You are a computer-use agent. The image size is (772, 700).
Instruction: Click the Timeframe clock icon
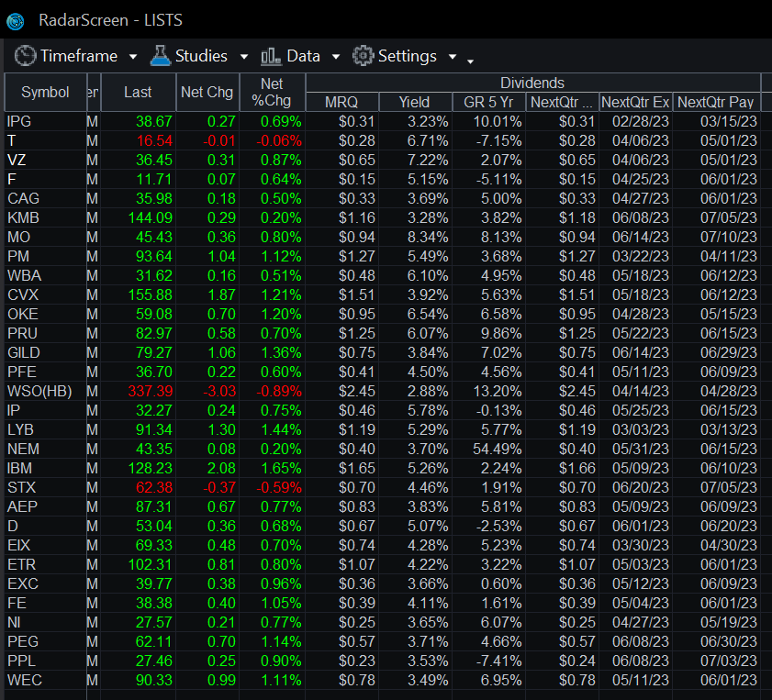(25, 56)
